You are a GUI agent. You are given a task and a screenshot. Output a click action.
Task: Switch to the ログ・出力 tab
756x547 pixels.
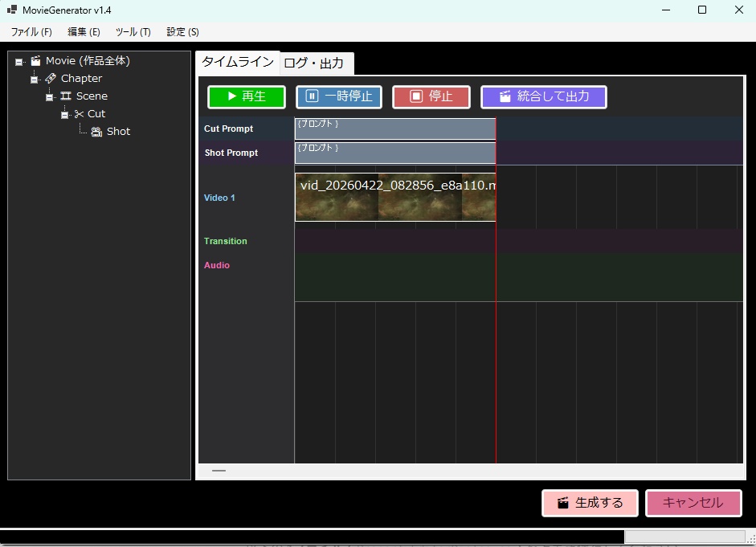(x=316, y=62)
